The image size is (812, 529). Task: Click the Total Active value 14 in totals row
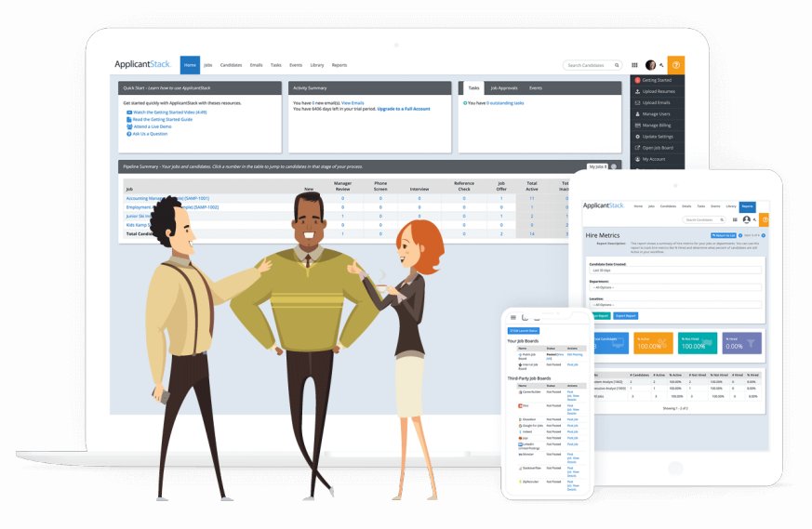coord(532,234)
